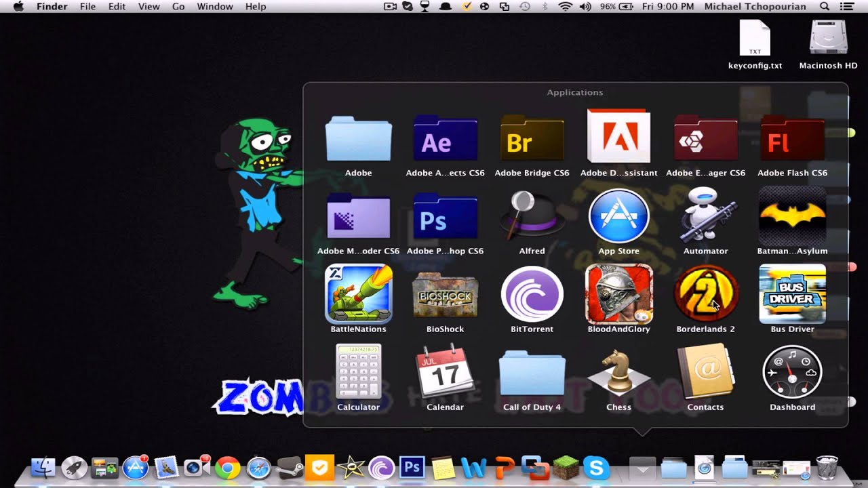Launch the BattleNations game

point(358,293)
